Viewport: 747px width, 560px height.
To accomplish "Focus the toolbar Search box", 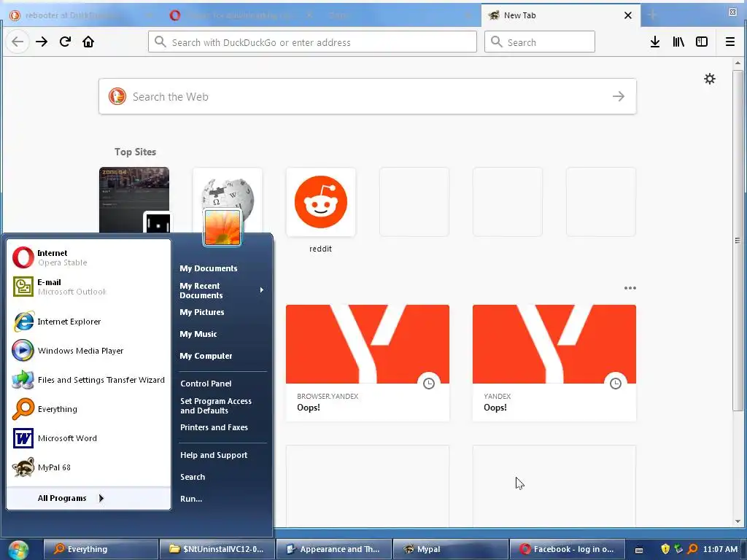I will click(540, 42).
